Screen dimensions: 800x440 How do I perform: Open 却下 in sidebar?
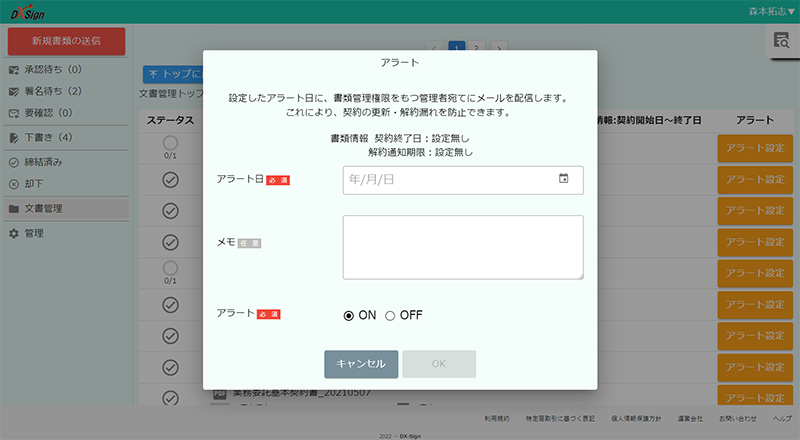[x=66, y=184]
